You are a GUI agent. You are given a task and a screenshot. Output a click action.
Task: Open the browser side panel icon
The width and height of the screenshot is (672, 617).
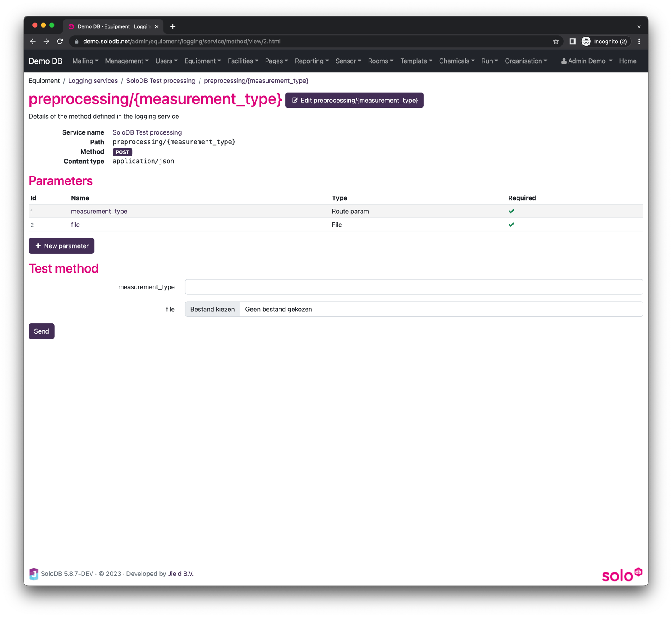click(572, 41)
